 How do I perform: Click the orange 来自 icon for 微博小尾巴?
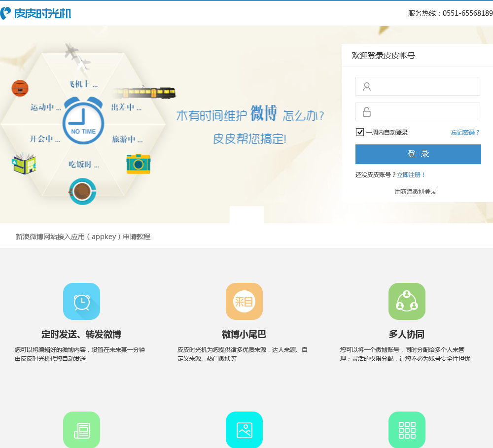(x=245, y=301)
